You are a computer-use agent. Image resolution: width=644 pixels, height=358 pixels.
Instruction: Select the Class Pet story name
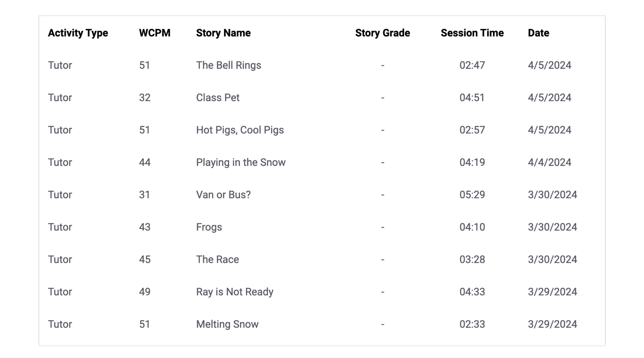coord(218,98)
